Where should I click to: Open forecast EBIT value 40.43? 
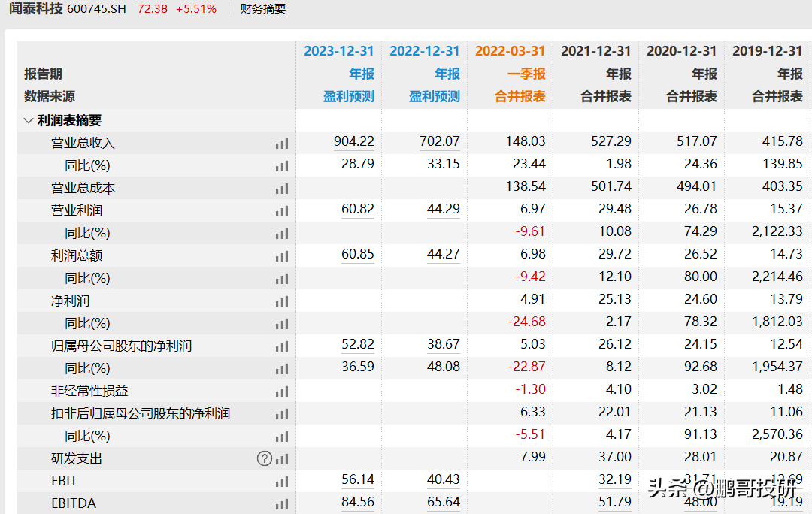pos(444,479)
